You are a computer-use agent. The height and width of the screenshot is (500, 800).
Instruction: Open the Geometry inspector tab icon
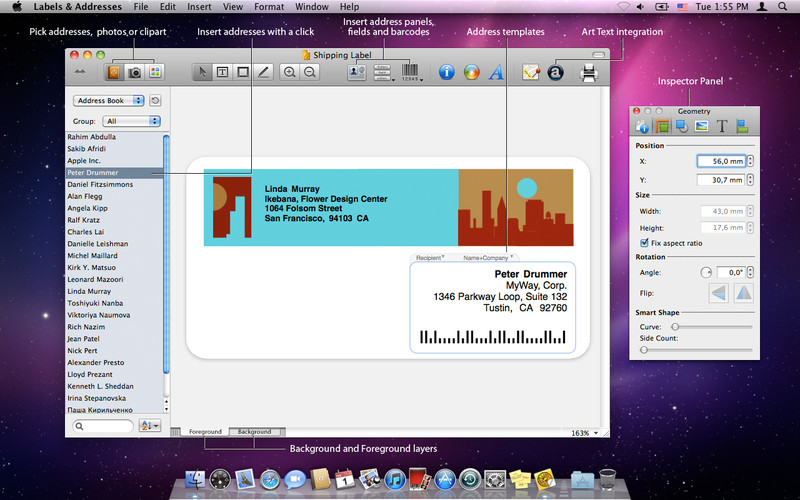662,126
